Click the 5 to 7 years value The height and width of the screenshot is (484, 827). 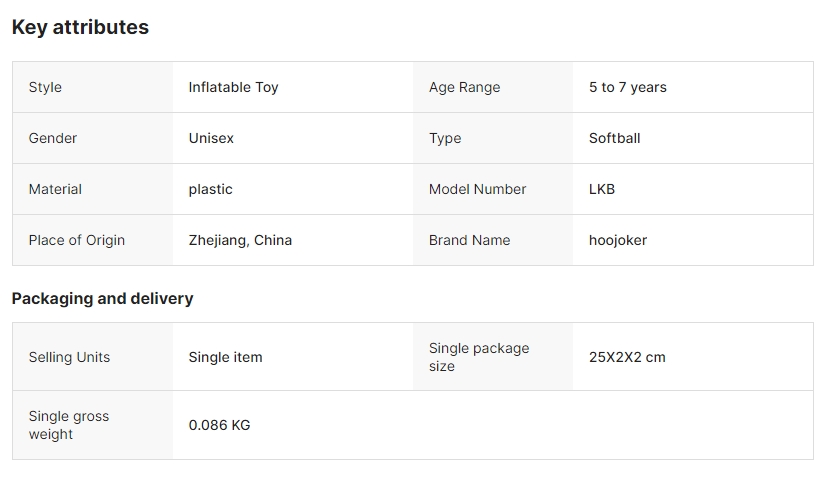coord(627,87)
